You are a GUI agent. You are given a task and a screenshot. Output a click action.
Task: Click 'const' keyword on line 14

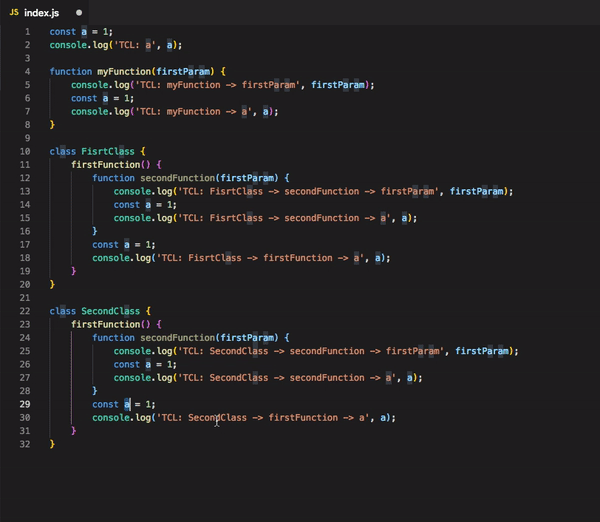(x=127, y=205)
